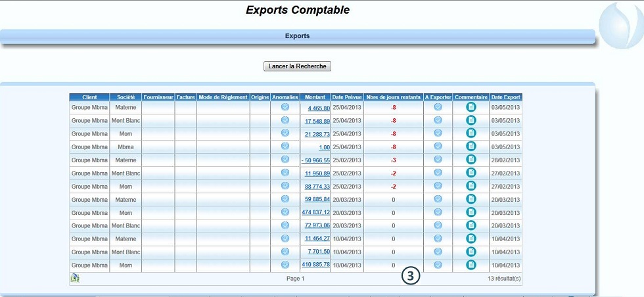Click comment icon for 410 885,78 row
Image resolution: width=644 pixels, height=297 pixels.
coord(471,265)
